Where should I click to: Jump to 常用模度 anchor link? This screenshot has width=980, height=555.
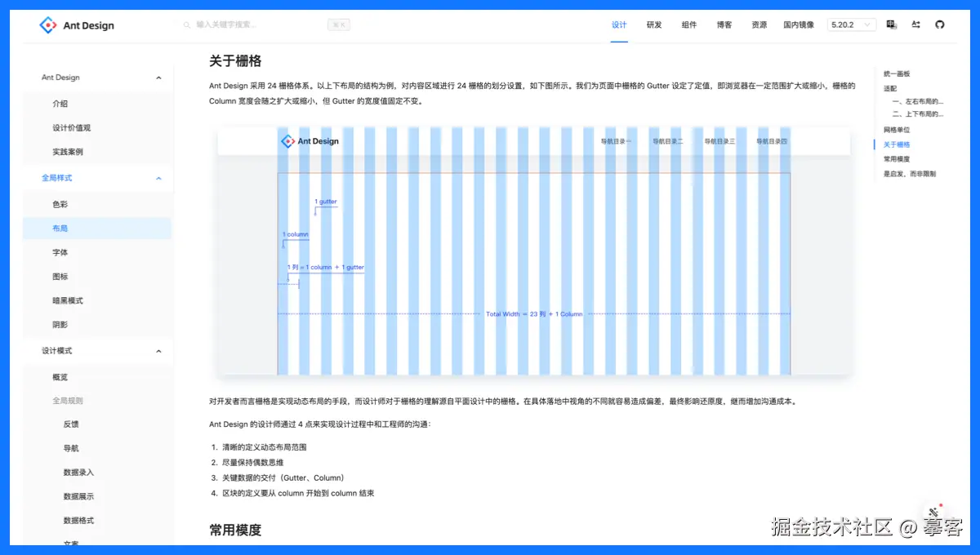pos(897,159)
